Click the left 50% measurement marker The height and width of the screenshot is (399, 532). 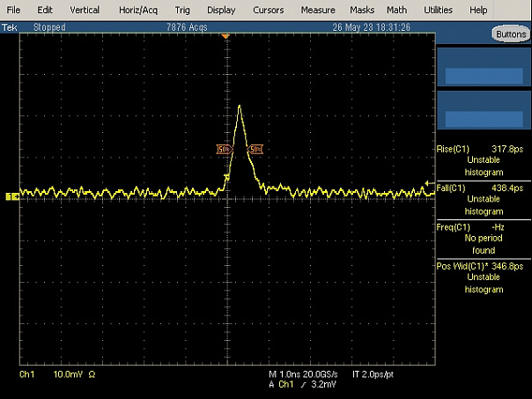coord(225,149)
